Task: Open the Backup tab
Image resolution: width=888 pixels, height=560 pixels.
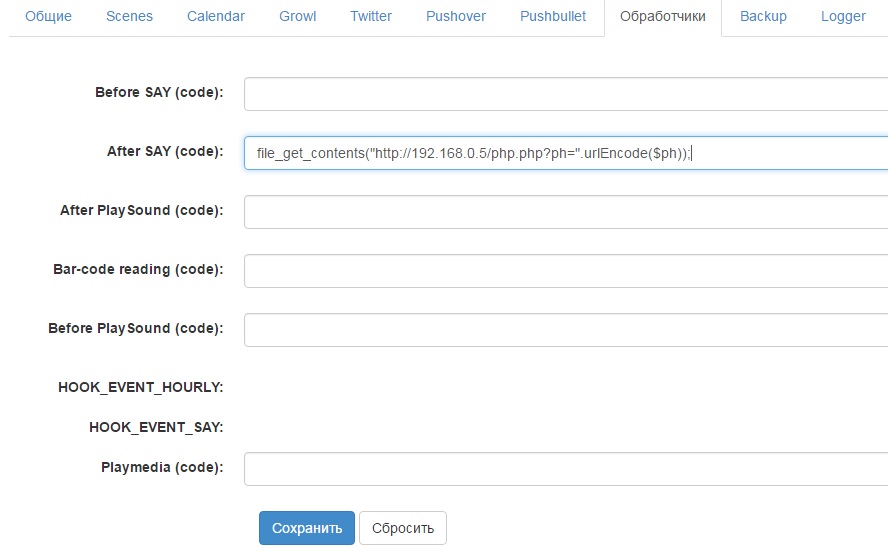Action: click(763, 17)
